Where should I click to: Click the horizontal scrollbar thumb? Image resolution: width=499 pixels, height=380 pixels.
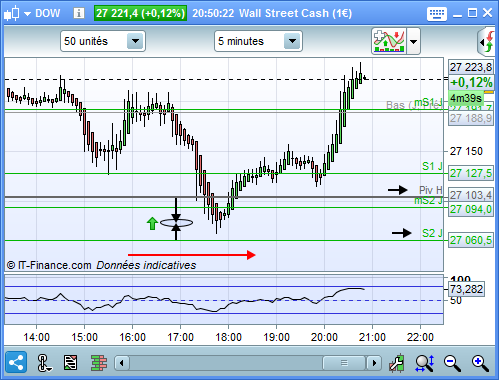tap(344, 363)
